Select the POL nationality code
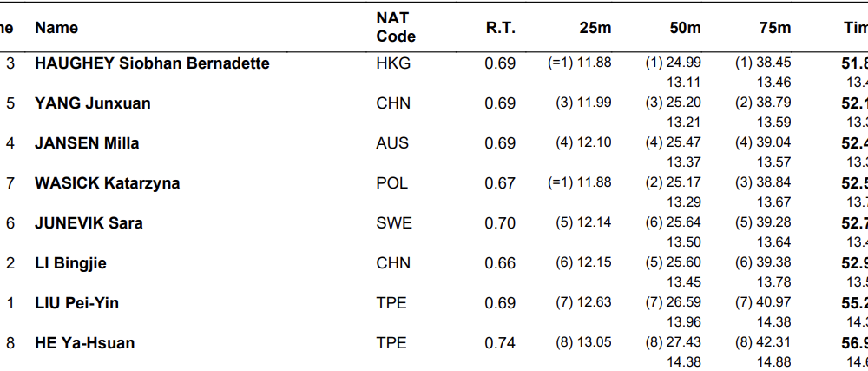This screenshot has height=371, width=868. click(391, 183)
